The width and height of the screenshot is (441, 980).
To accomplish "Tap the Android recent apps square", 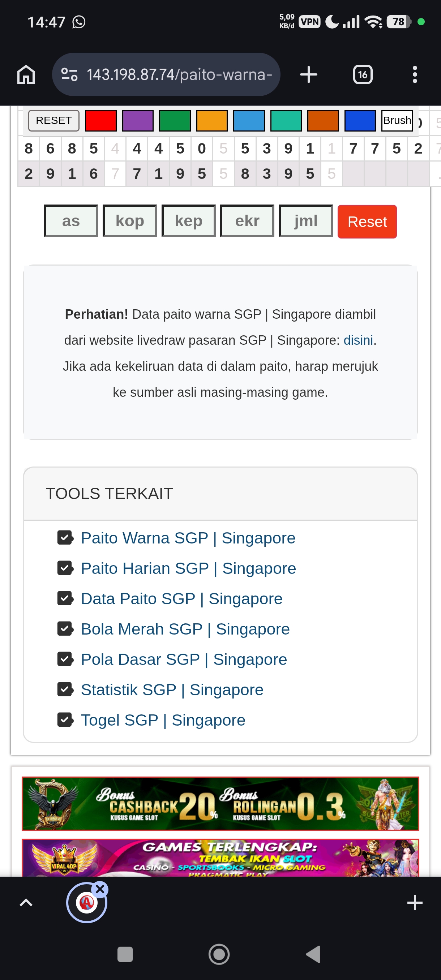I will point(125,954).
